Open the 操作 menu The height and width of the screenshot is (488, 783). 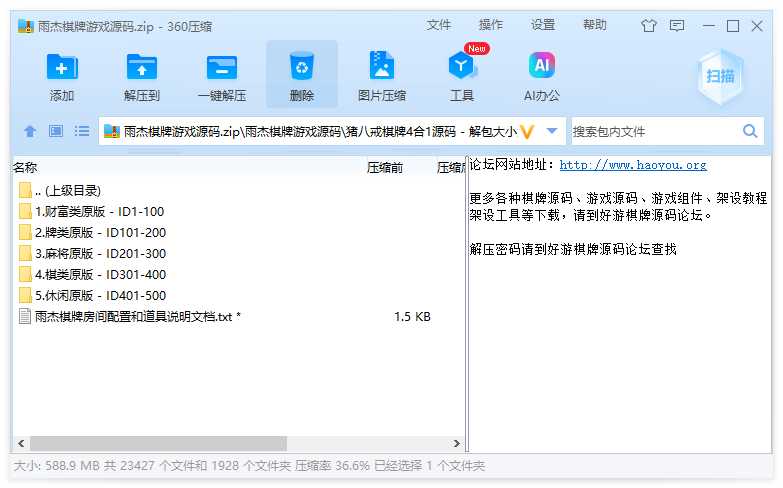(x=490, y=25)
